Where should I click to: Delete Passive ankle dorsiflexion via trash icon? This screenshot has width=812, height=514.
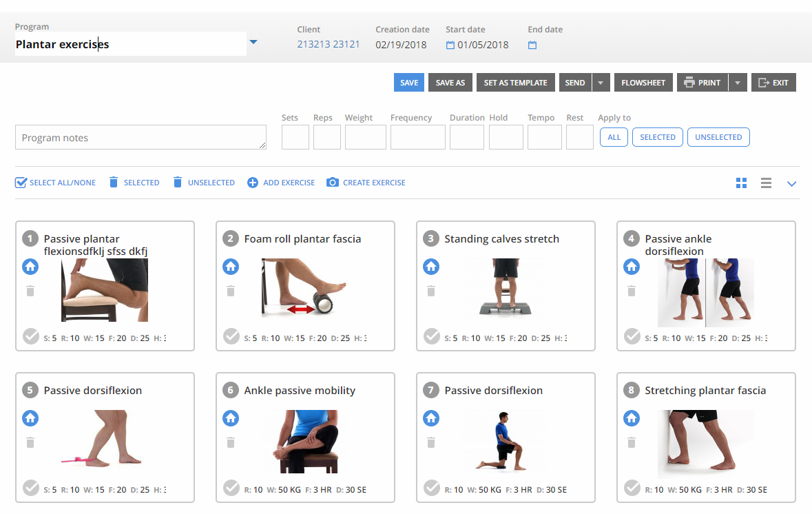[632, 291]
